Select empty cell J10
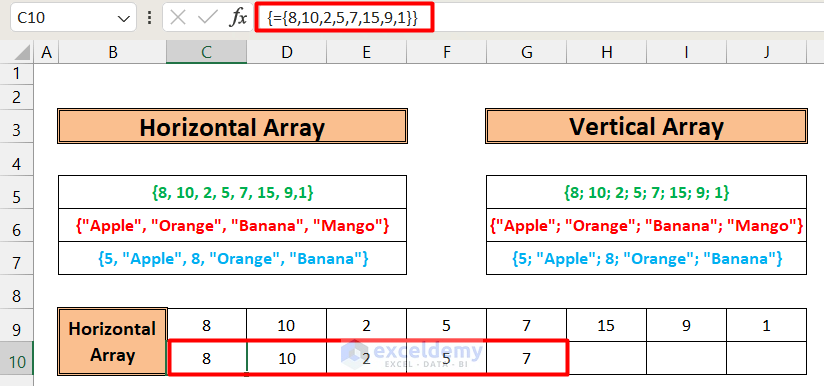 coord(767,358)
